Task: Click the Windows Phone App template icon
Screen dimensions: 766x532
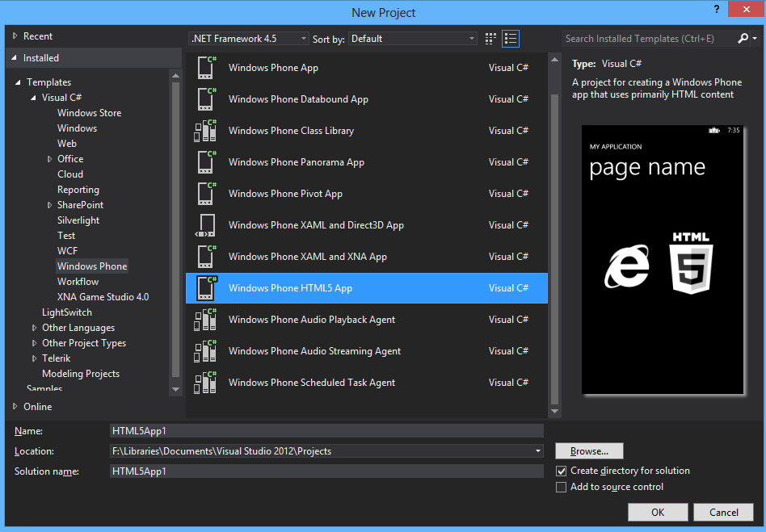Action: click(x=206, y=68)
